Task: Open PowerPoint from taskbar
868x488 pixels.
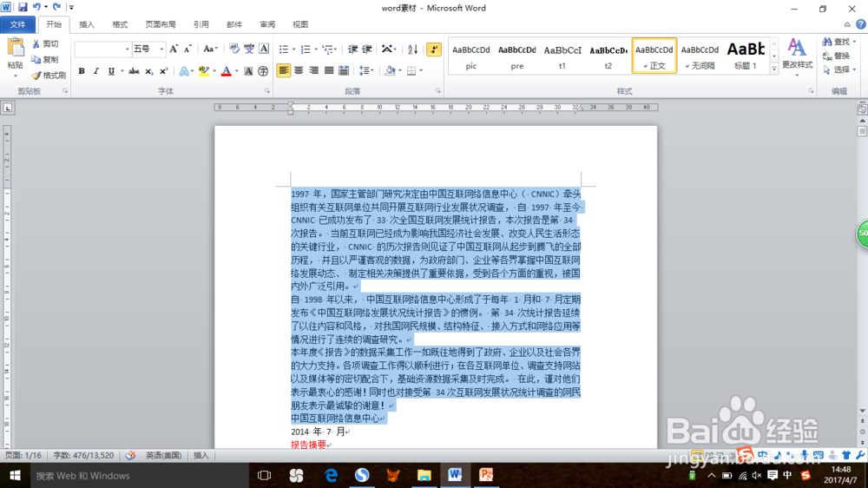Action: (486, 475)
